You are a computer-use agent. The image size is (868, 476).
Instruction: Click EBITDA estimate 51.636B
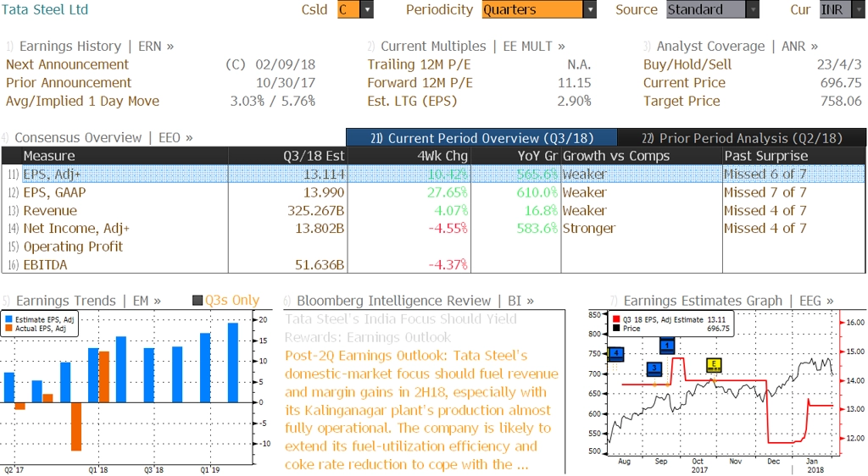pyautogui.click(x=320, y=265)
